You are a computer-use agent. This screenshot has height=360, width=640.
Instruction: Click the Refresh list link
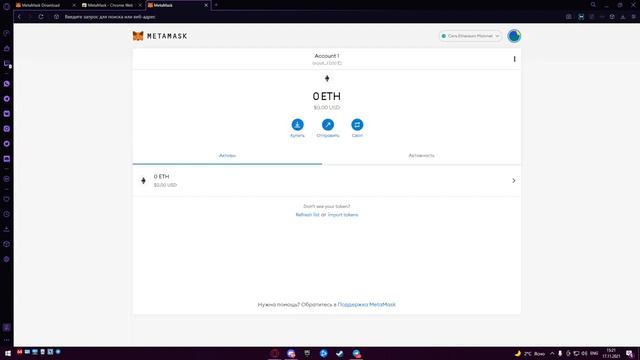pos(307,215)
